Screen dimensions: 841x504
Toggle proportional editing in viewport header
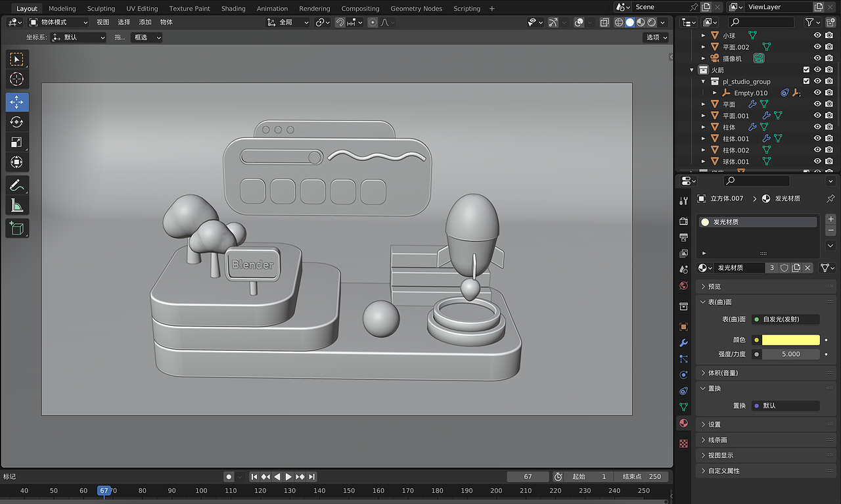[373, 22]
